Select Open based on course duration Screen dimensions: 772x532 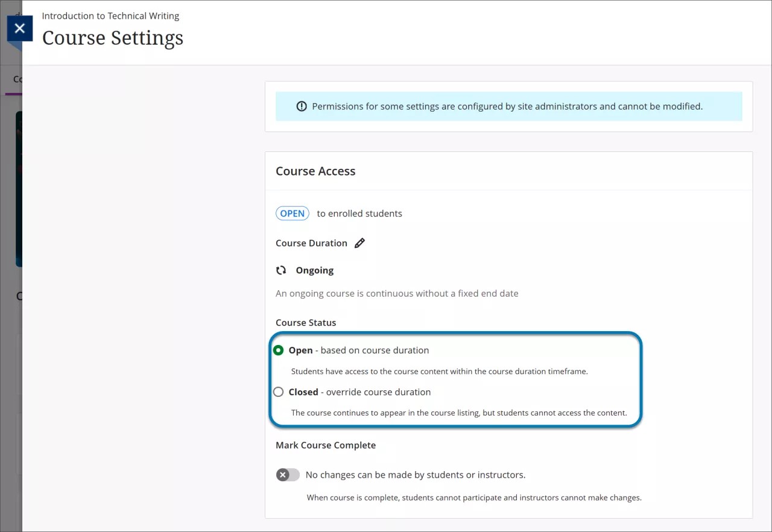coord(278,350)
